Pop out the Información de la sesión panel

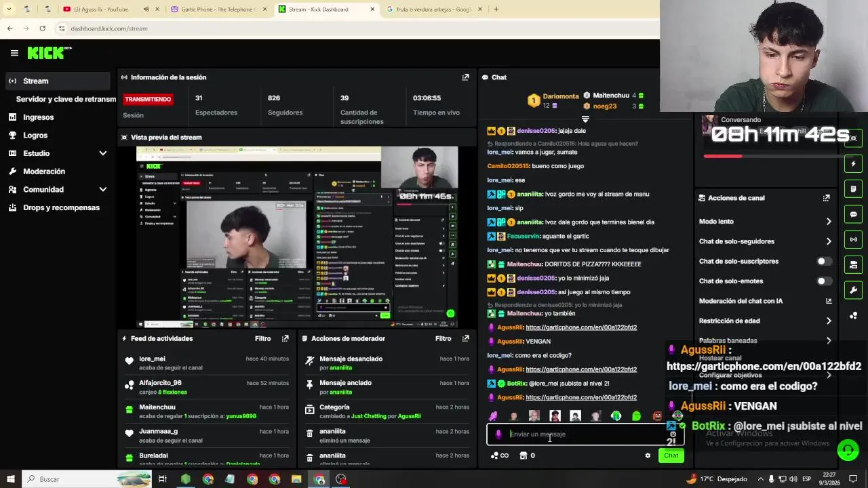pos(465,77)
